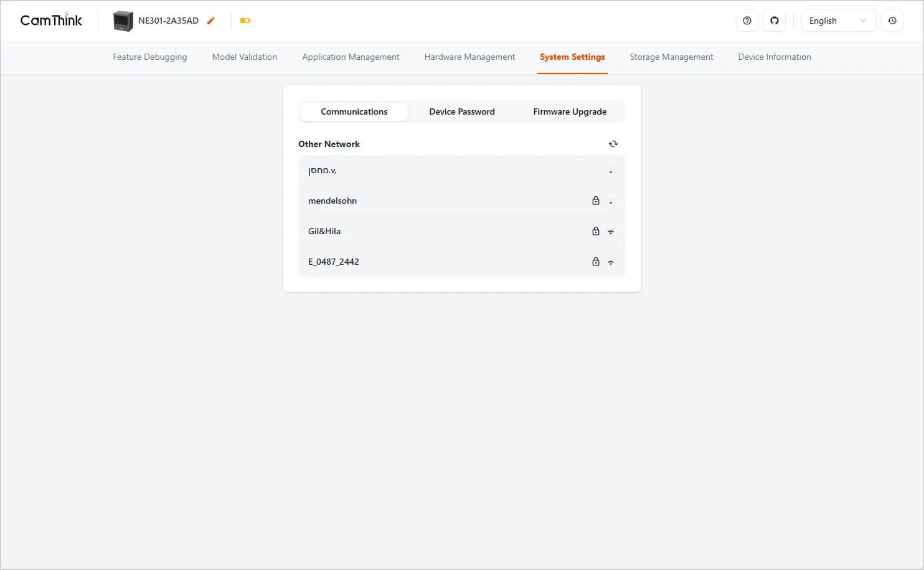Select the first network with Hebrew name
Screen dimensions: 924x570
(x=461, y=171)
